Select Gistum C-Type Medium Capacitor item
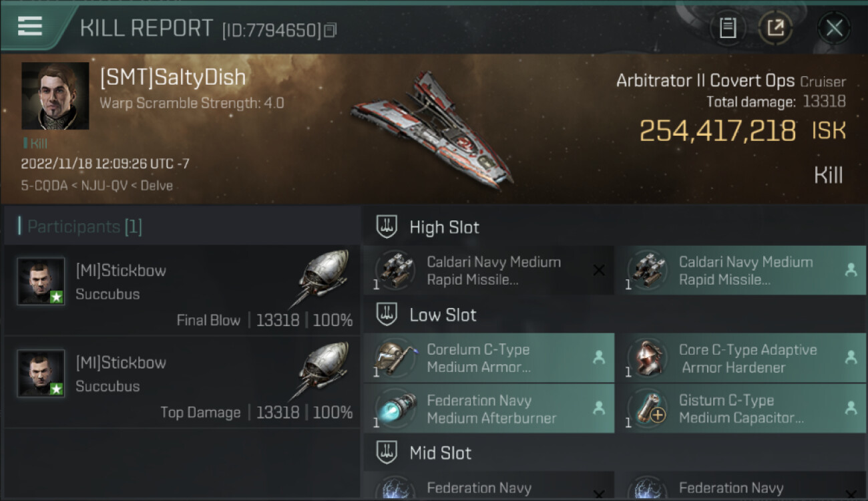The width and height of the screenshot is (868, 501). coord(740,409)
